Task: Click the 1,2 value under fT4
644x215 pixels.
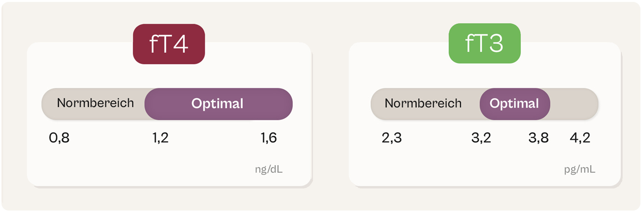Action: click(161, 138)
